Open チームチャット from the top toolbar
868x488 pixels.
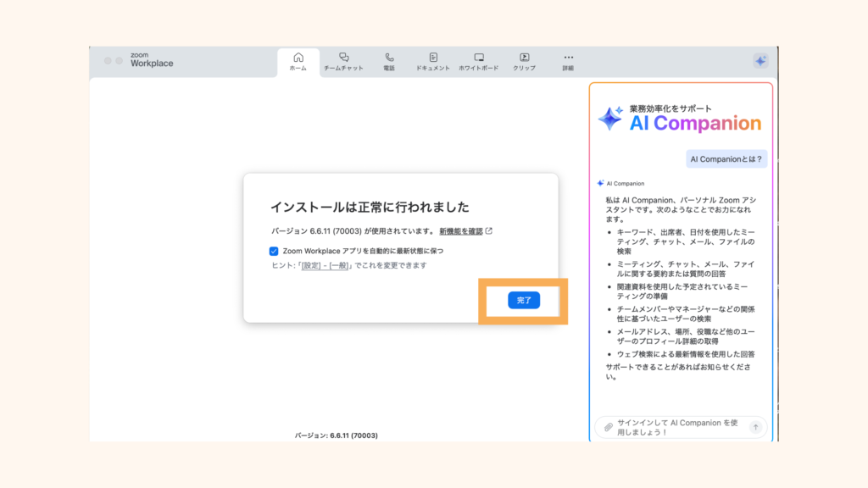345,58
